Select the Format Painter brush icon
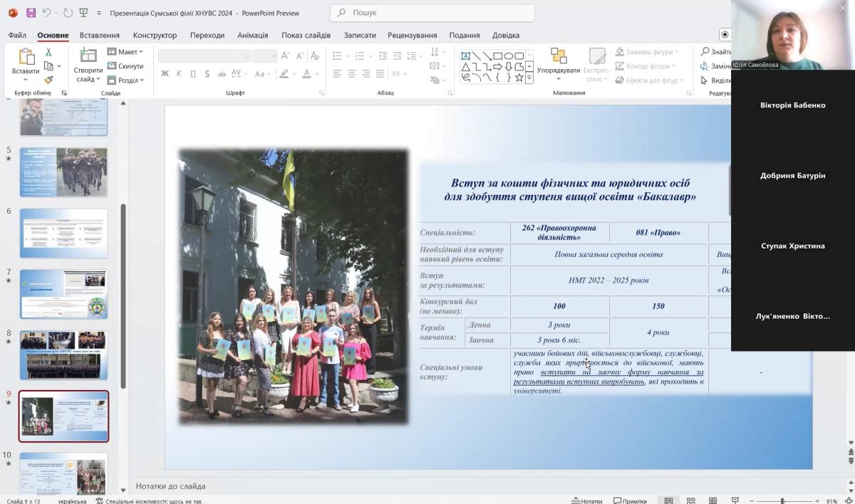 (x=48, y=80)
